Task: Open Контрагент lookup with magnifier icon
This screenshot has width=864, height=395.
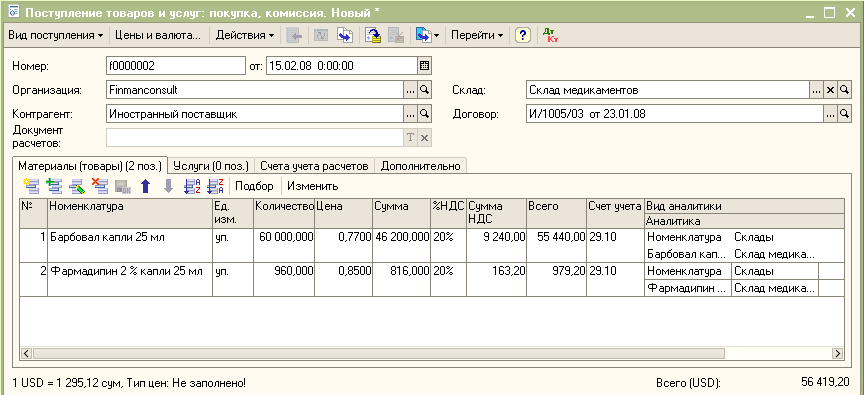Action: tap(424, 113)
